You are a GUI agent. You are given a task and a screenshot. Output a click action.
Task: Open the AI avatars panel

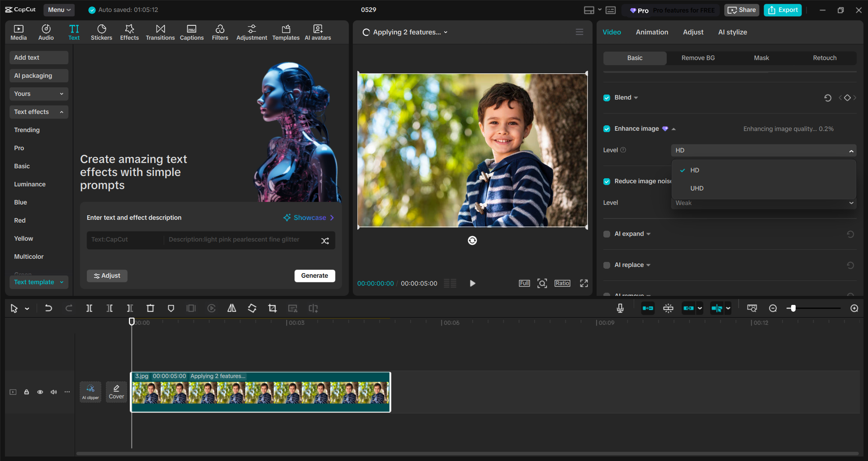(x=318, y=32)
